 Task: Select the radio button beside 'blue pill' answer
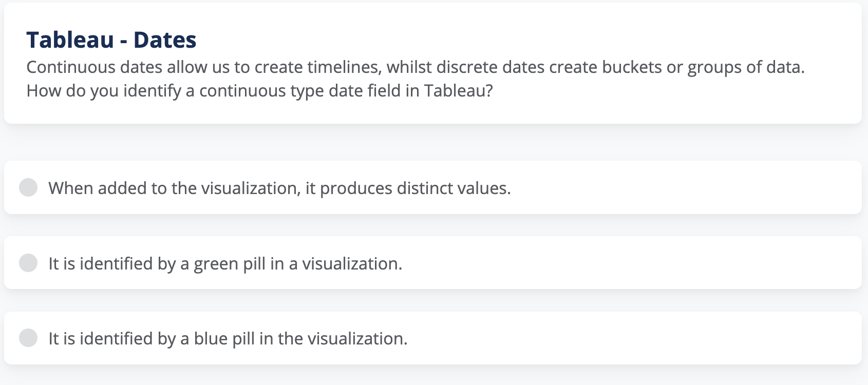28,338
